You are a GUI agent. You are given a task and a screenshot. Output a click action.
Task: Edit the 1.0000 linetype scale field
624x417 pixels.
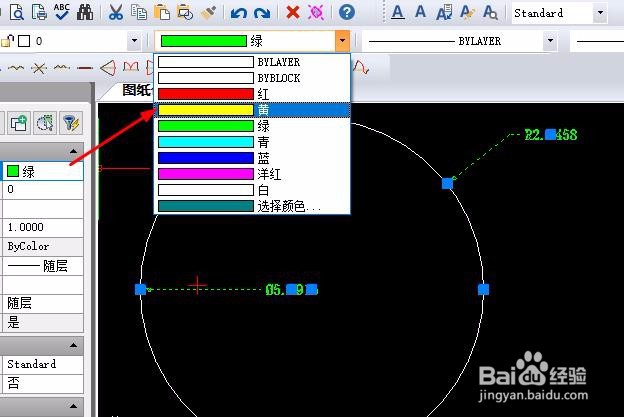click(x=43, y=227)
